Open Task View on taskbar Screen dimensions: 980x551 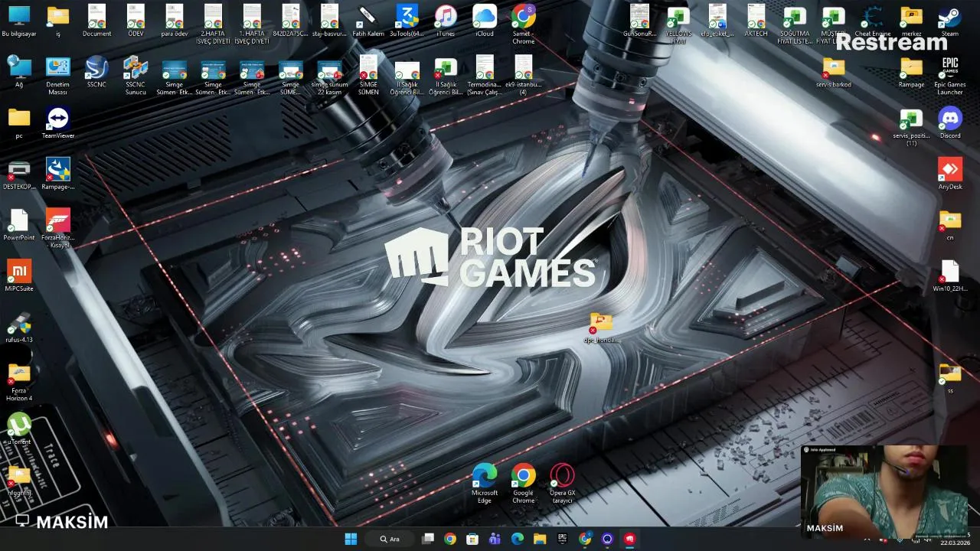pyautogui.click(x=428, y=539)
